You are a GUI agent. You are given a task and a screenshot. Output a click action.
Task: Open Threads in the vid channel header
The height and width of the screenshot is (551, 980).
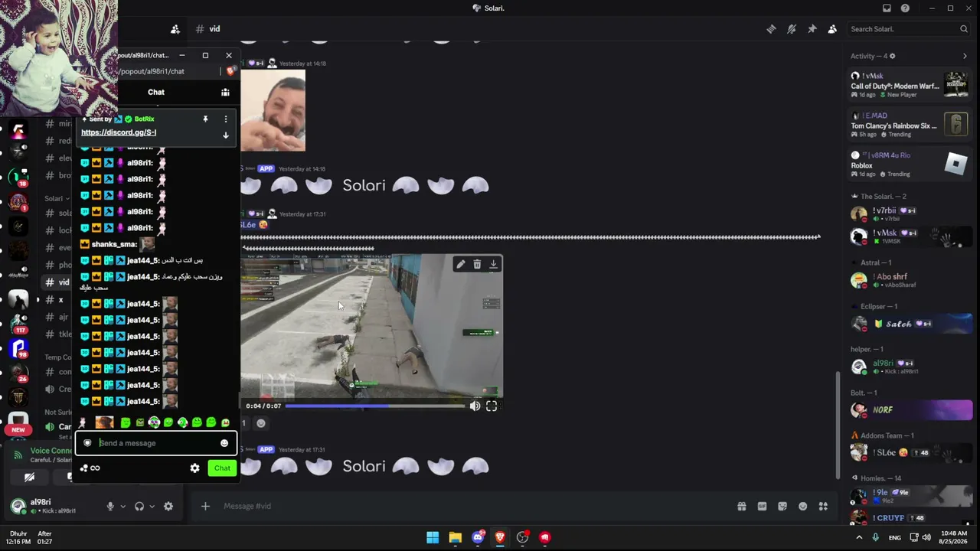tap(771, 29)
